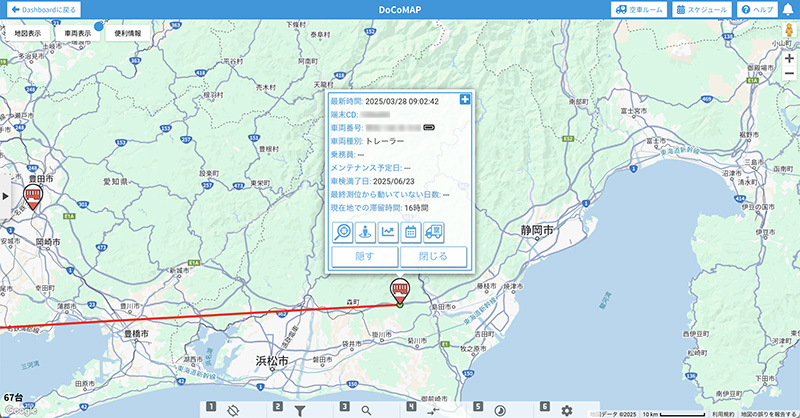Click the 隠す button in popup

click(x=364, y=256)
